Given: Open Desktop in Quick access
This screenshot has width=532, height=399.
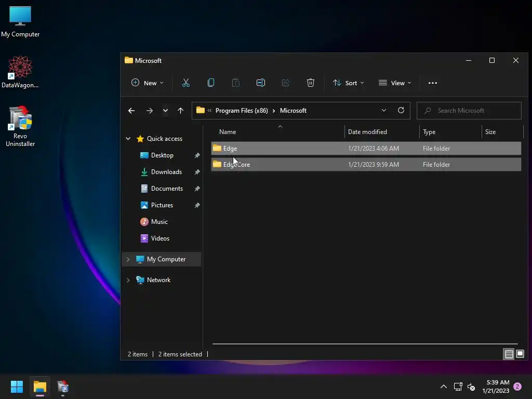Looking at the screenshot, I should (162, 155).
